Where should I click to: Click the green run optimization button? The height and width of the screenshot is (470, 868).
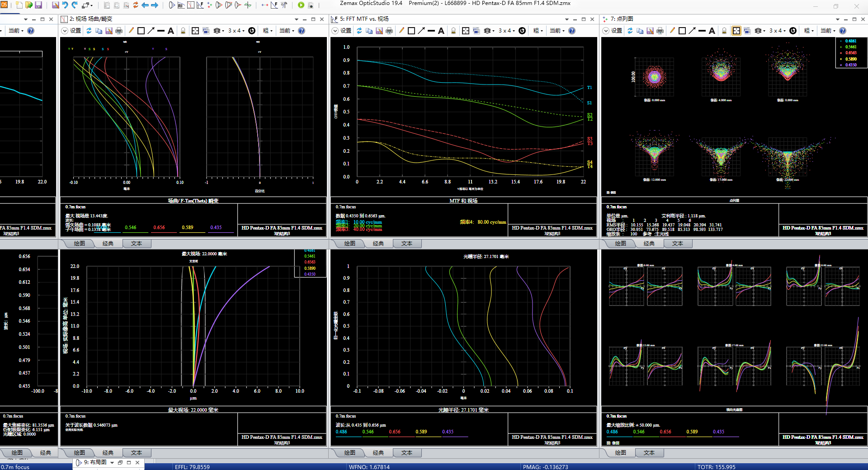tap(301, 5)
